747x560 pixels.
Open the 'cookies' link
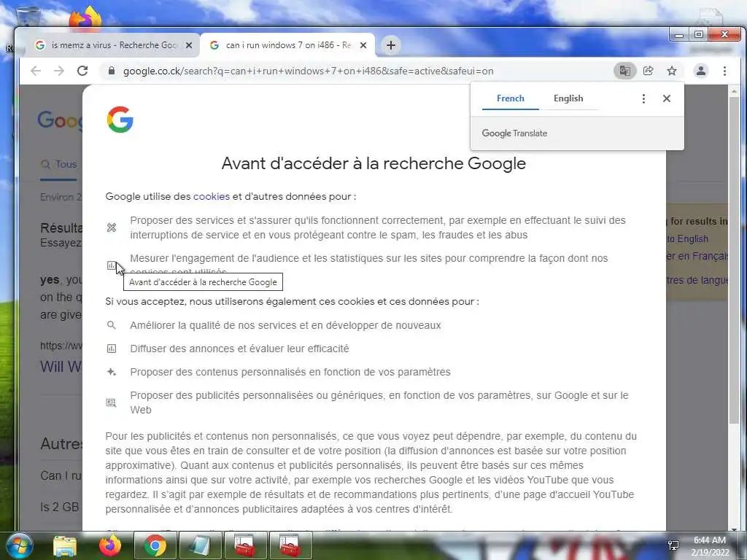coord(211,196)
